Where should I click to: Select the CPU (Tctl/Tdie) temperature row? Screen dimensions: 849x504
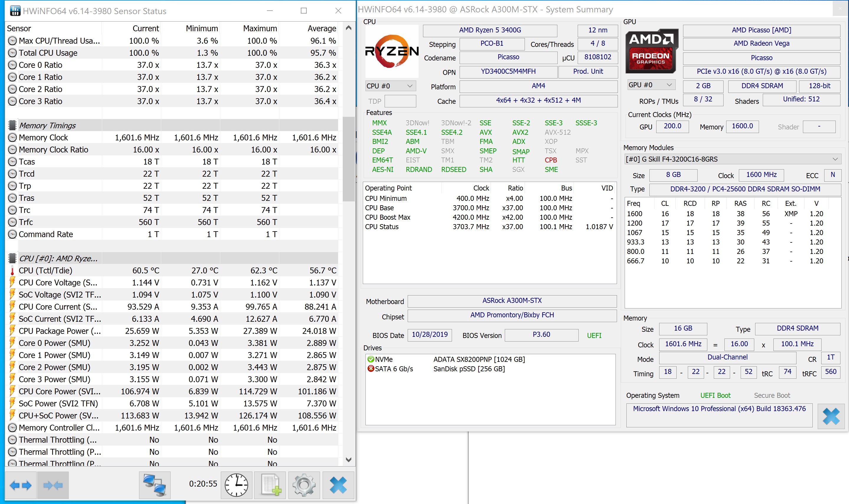pyautogui.click(x=45, y=271)
